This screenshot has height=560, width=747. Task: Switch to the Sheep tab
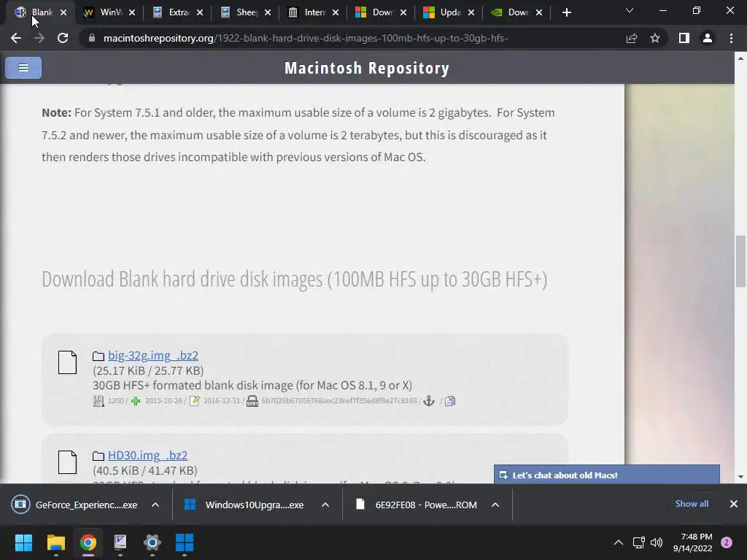click(x=240, y=12)
